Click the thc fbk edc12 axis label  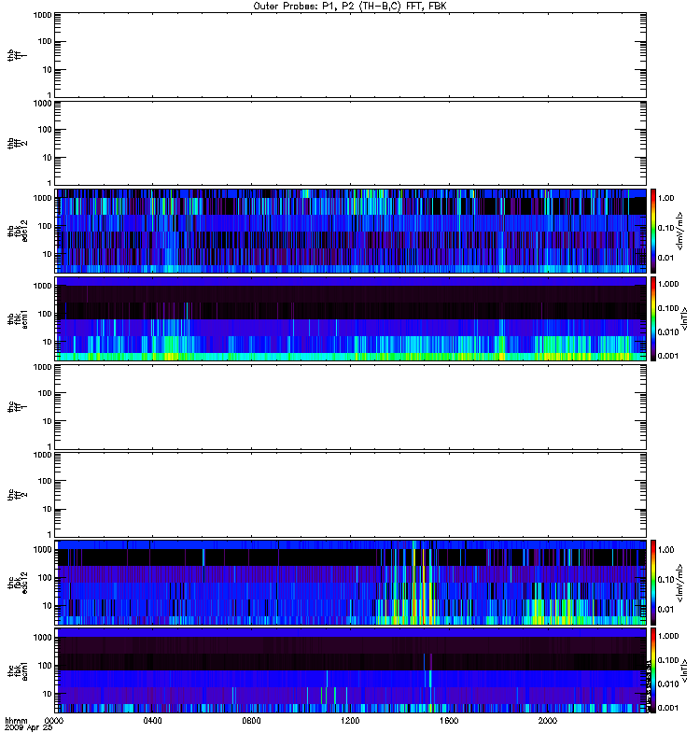17,582
